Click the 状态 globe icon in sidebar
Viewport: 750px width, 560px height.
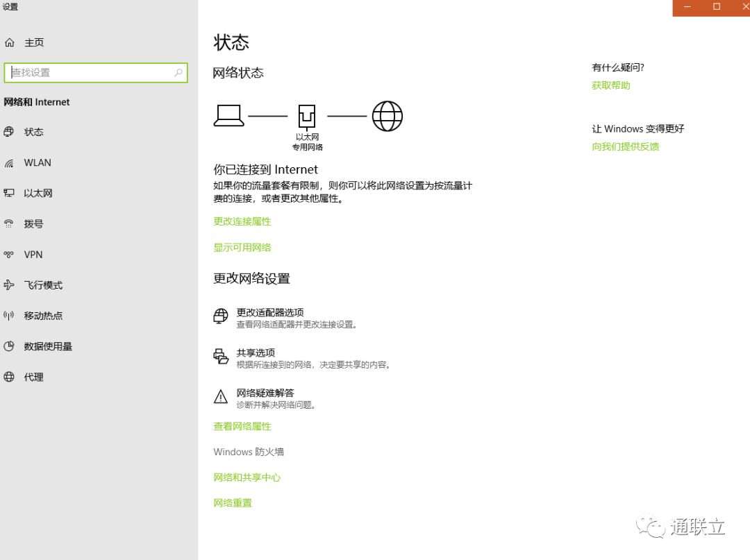click(x=8, y=132)
